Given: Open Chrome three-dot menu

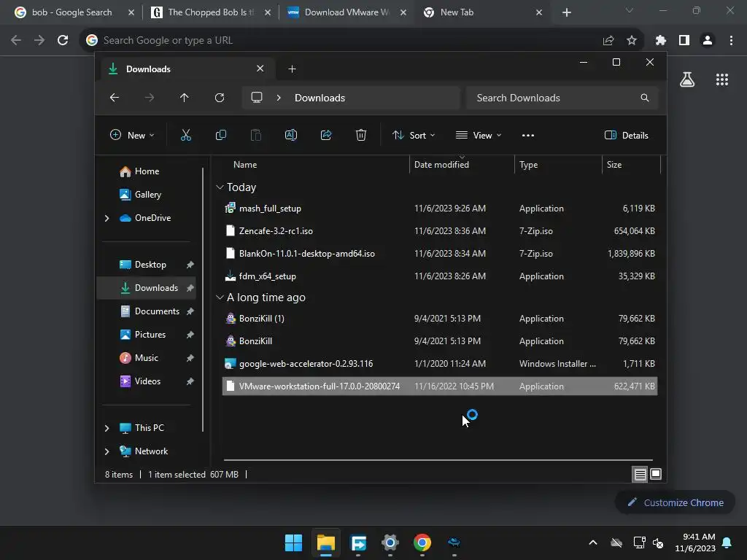Looking at the screenshot, I should pyautogui.click(x=731, y=41).
